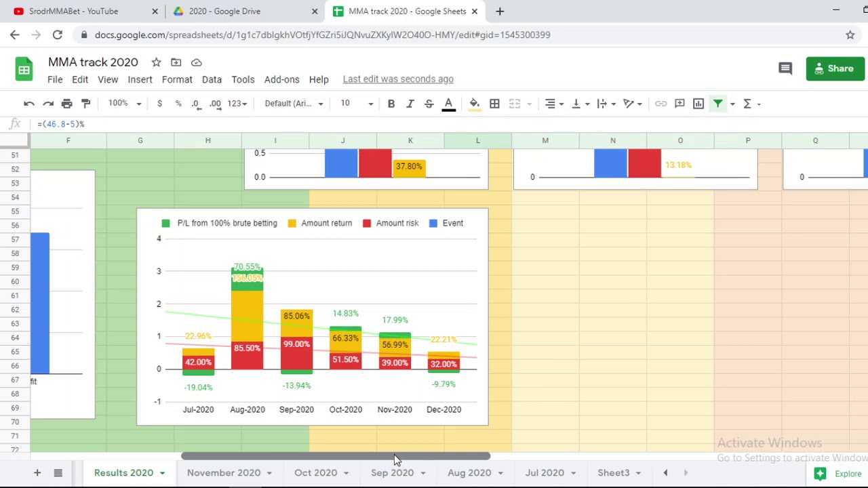Screen dimensions: 868x488
Task: Decrease decimal places icon
Action: click(196, 104)
